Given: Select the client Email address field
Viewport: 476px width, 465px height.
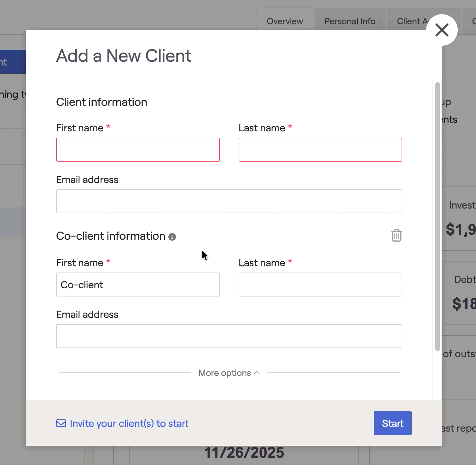Looking at the screenshot, I should [x=229, y=201].
